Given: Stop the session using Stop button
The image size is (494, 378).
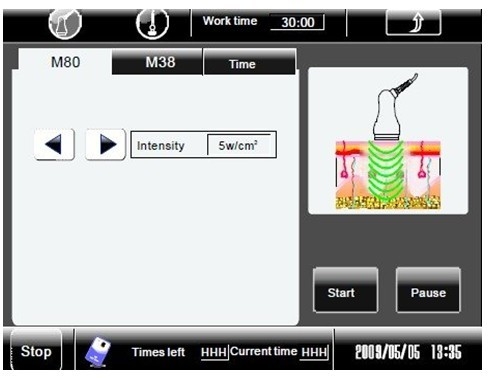Looking at the screenshot, I should click(x=36, y=351).
